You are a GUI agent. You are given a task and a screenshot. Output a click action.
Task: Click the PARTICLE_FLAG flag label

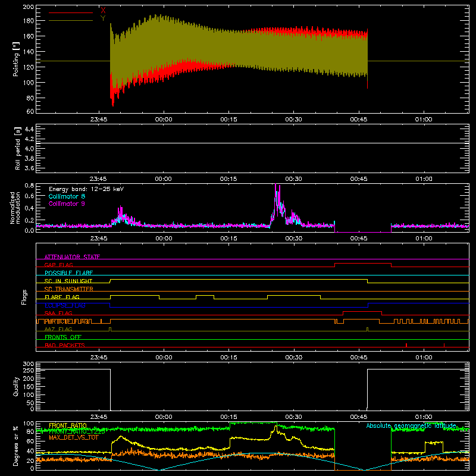click(67, 321)
